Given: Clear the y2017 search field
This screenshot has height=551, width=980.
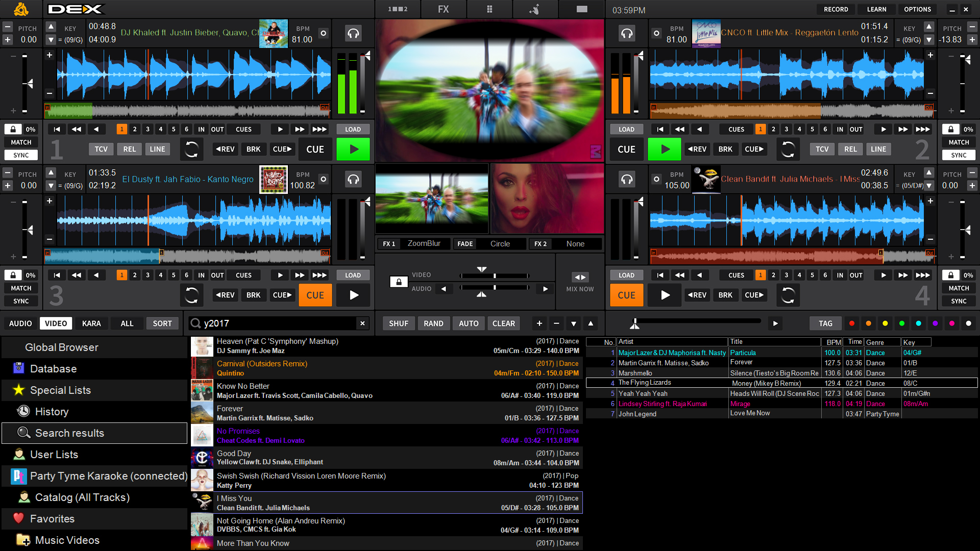Looking at the screenshot, I should click(362, 323).
